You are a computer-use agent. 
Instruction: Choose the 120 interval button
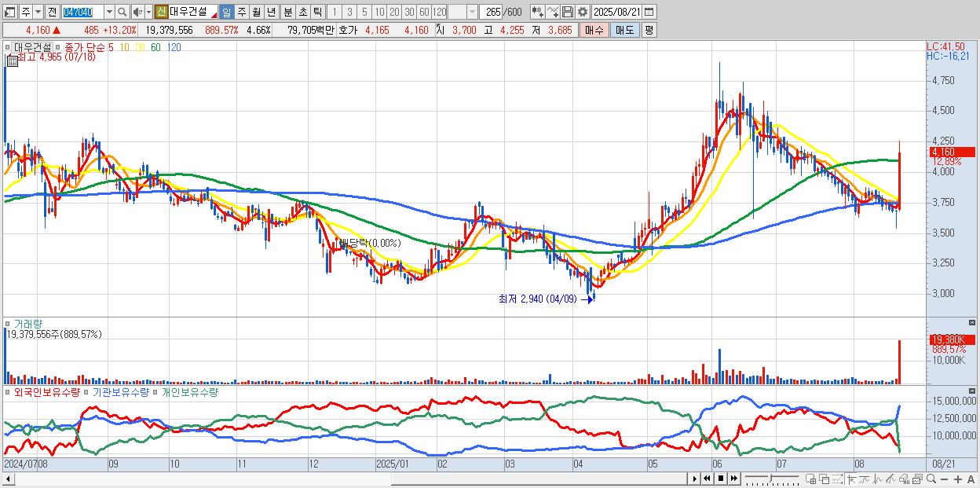(x=439, y=12)
